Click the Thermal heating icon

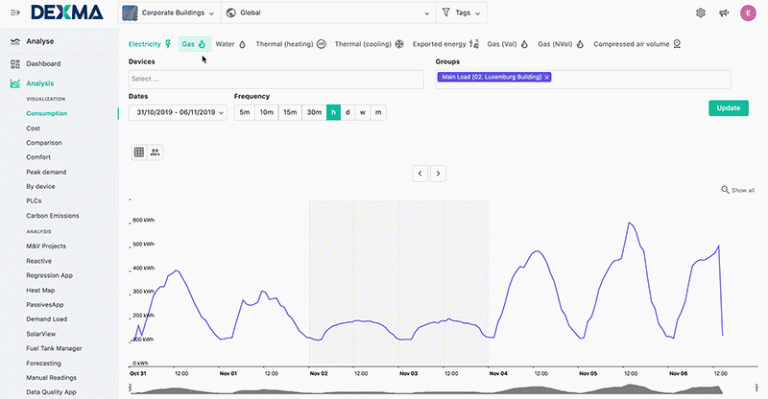321,44
